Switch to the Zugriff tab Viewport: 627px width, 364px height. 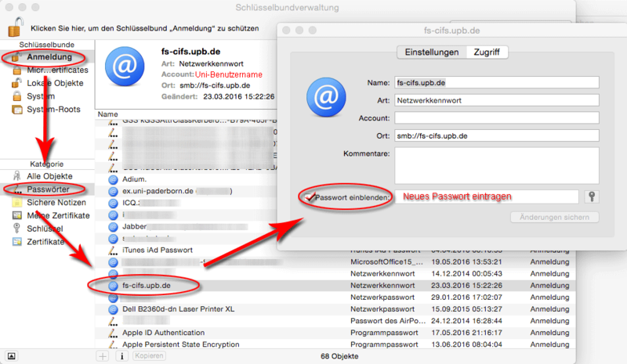(x=487, y=52)
